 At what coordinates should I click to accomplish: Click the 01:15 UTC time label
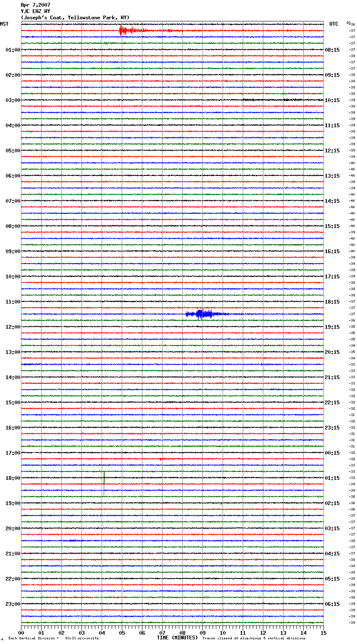332,478
